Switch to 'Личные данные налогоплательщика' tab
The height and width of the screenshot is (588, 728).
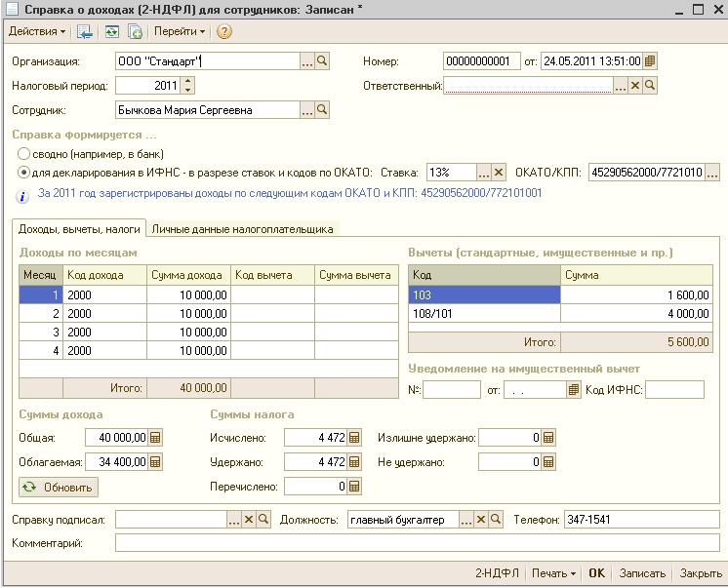(242, 229)
